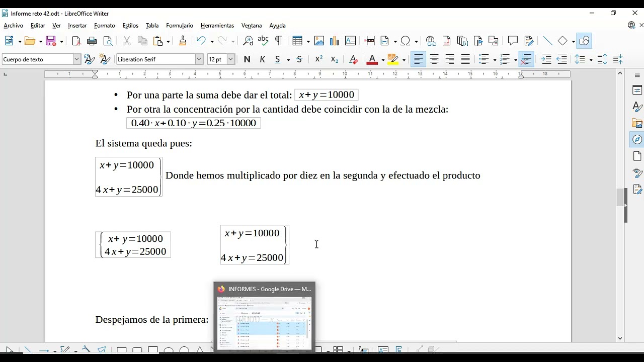Open sidebar Properties panel icon
Screen dimensions: 644x362
tap(637, 90)
